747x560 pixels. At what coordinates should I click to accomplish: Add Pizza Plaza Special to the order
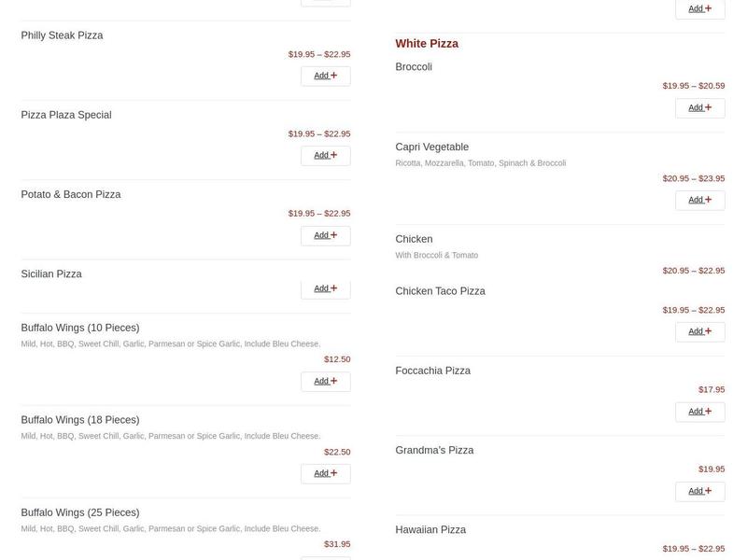point(325,154)
